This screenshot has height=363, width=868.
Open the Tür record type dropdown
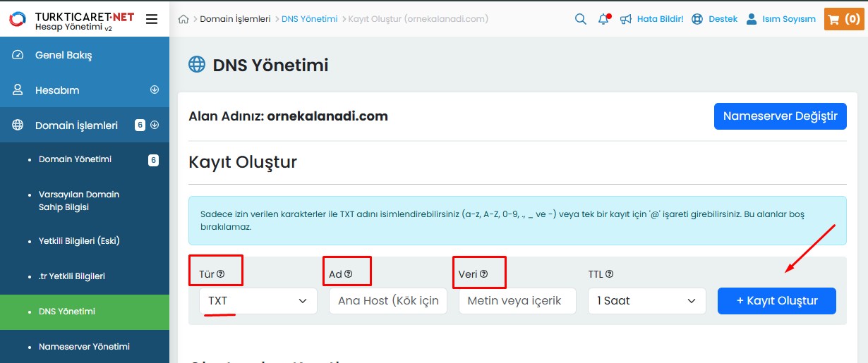[x=258, y=301]
